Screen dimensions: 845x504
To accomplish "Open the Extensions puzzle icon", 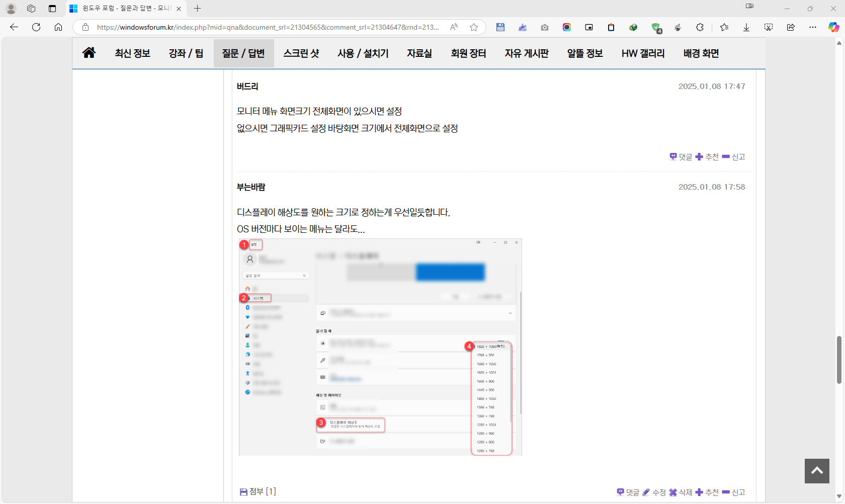I will point(700,27).
